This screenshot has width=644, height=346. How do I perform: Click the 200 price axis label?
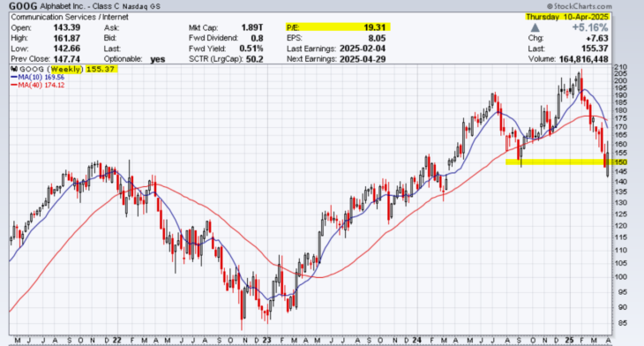click(x=620, y=80)
